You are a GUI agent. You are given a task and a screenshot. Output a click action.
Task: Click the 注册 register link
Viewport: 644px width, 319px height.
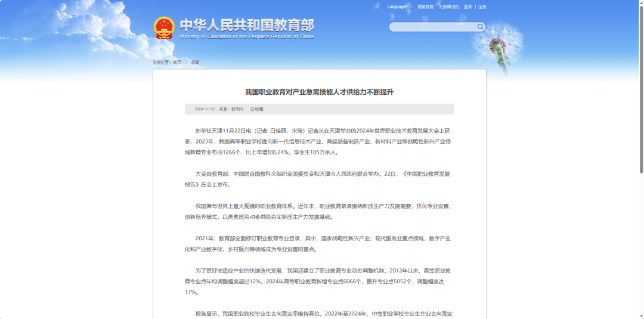482,7
